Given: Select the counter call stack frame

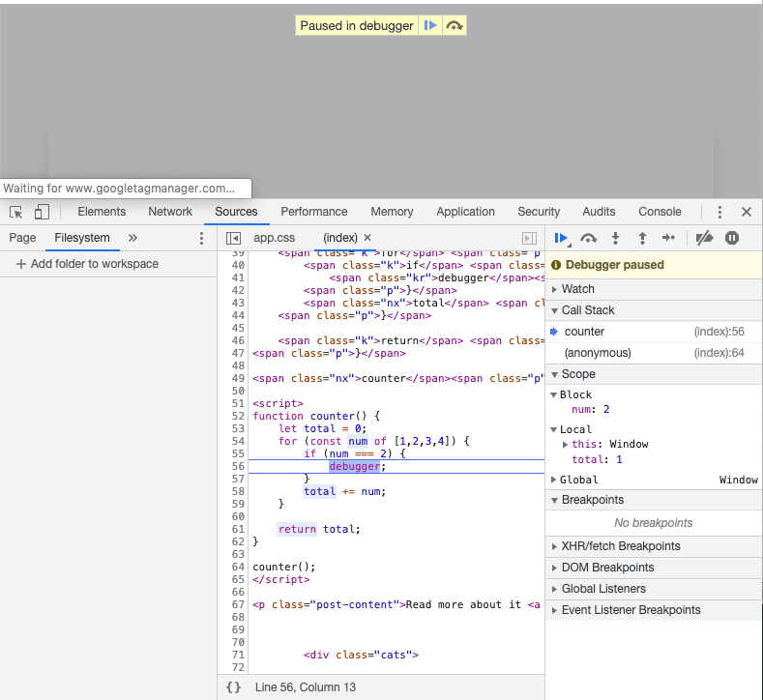Looking at the screenshot, I should (x=654, y=332).
